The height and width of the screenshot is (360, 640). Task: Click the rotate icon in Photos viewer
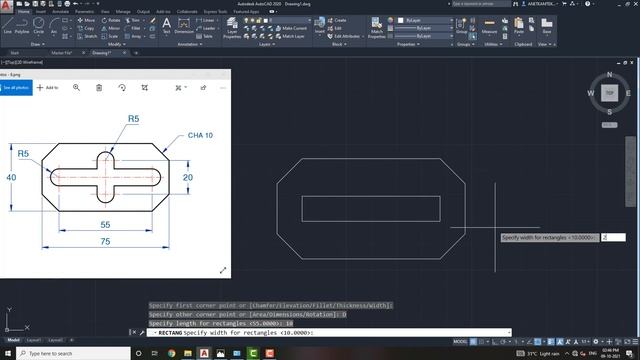point(122,87)
